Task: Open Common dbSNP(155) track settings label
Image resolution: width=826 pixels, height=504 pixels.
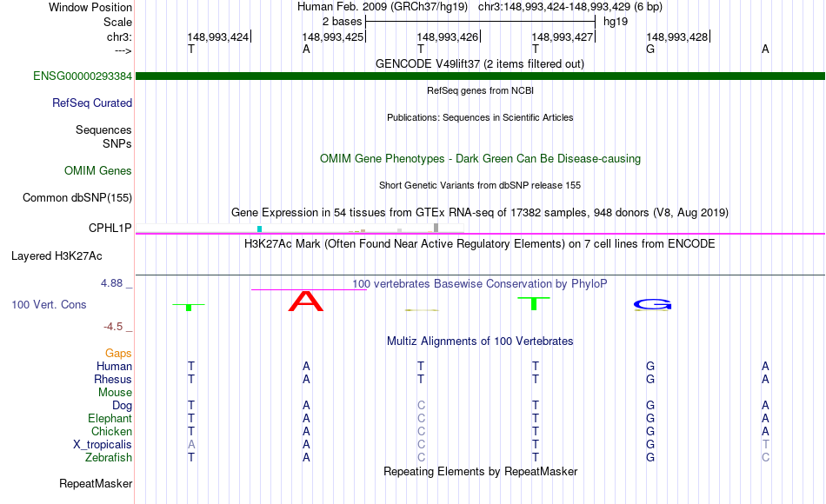Action: point(77,197)
